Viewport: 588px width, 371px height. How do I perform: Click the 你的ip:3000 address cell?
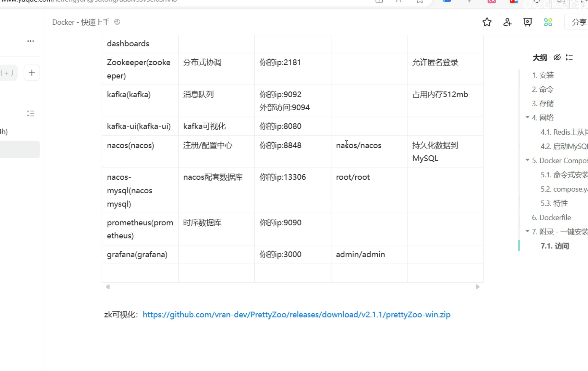click(293, 254)
